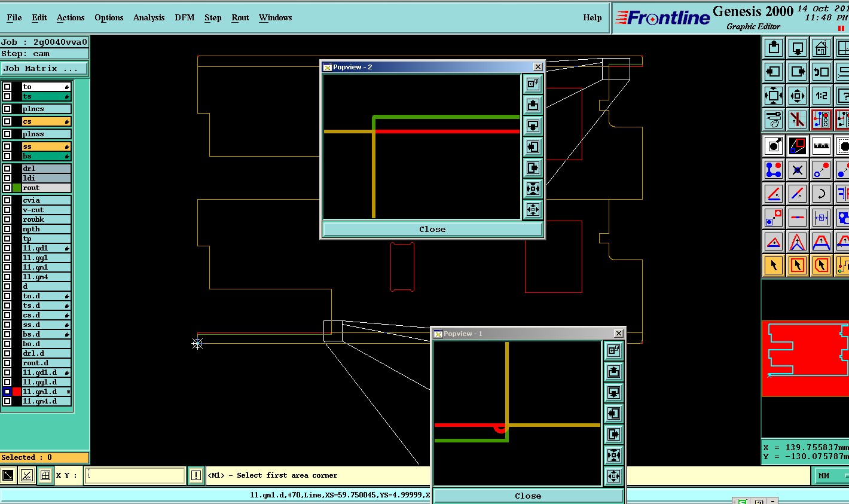The image size is (849, 504).
Task: Toggle checkbox for layer v-cut
Action: pos(7,210)
